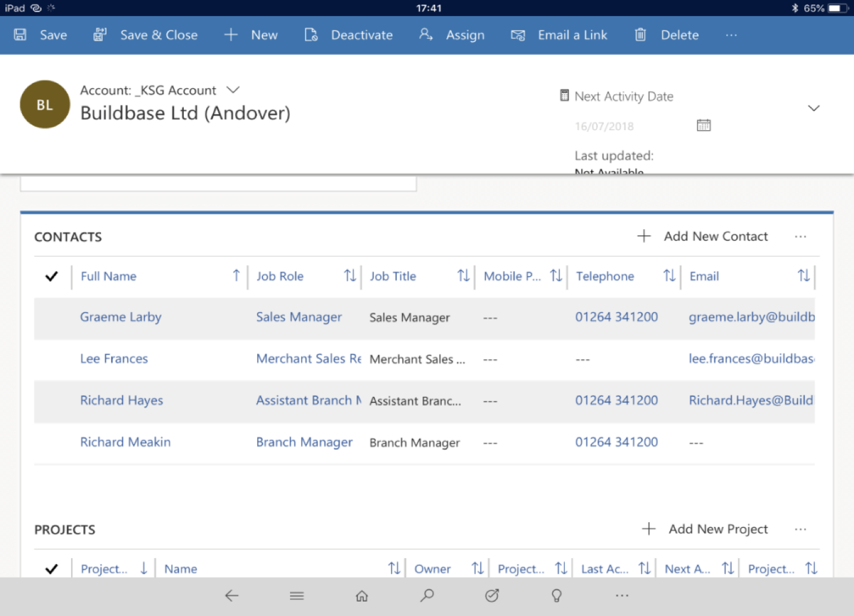Open the command bar overflow ellipsis

coord(731,35)
